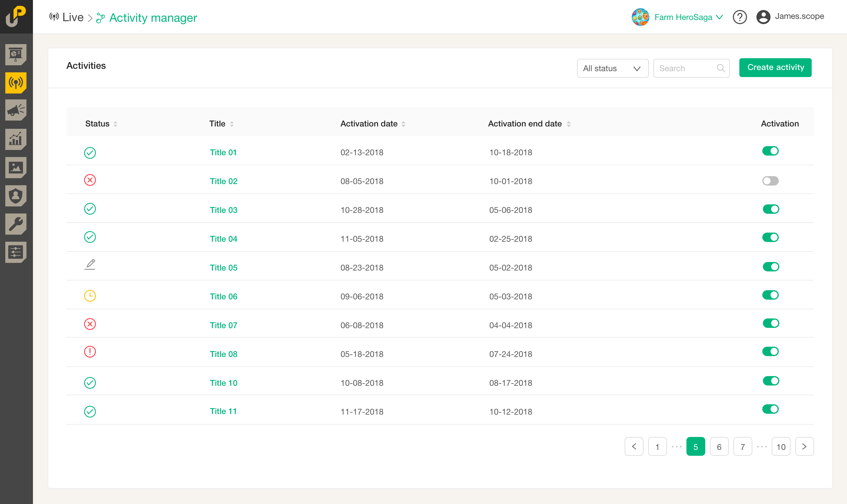Click the Farm HeroSaga game thumbnail

click(x=640, y=17)
